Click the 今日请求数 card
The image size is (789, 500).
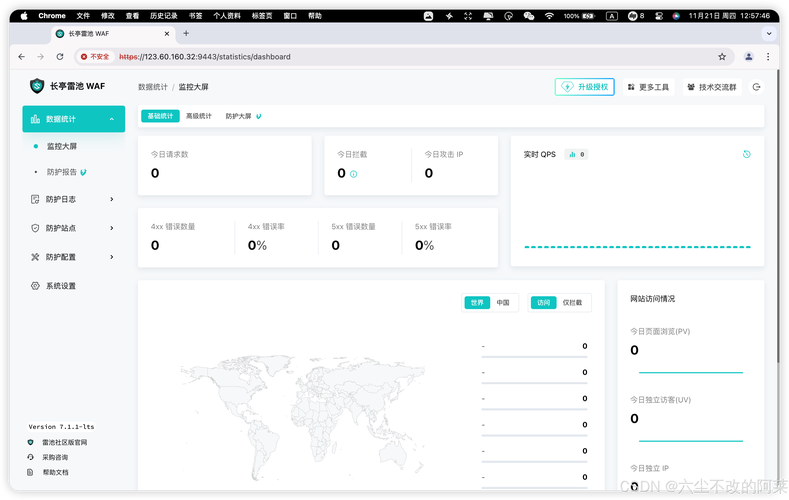[x=224, y=165]
